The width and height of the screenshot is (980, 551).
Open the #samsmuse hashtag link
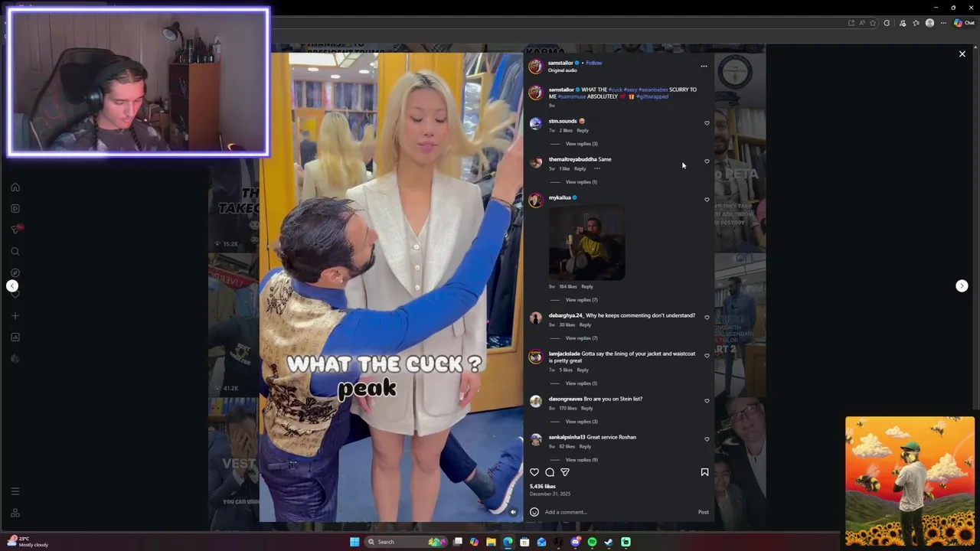point(572,96)
